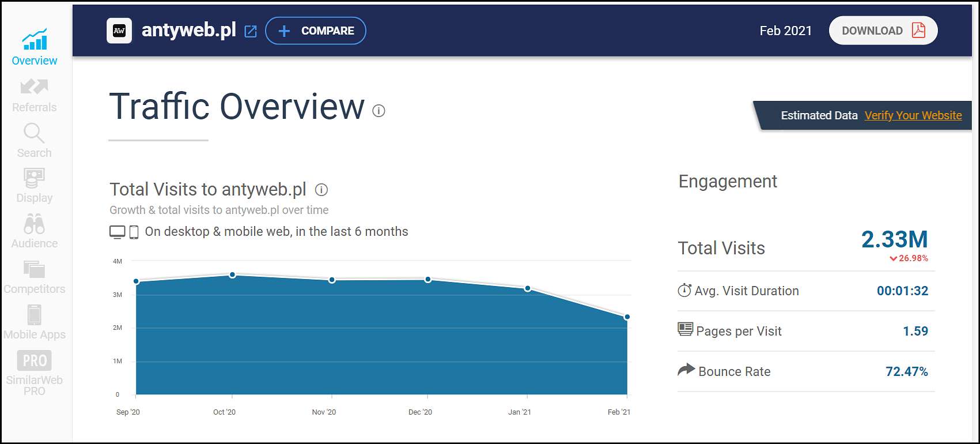Image resolution: width=980 pixels, height=444 pixels.
Task: Click the Download PDF button
Action: [883, 31]
